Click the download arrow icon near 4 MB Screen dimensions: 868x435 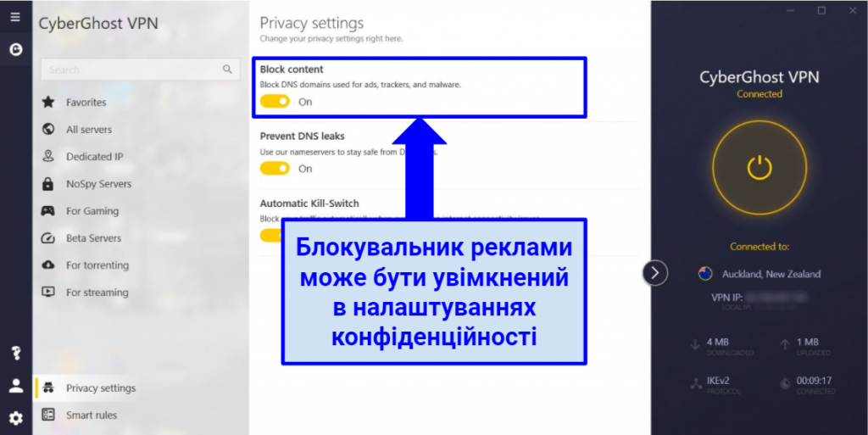point(695,345)
